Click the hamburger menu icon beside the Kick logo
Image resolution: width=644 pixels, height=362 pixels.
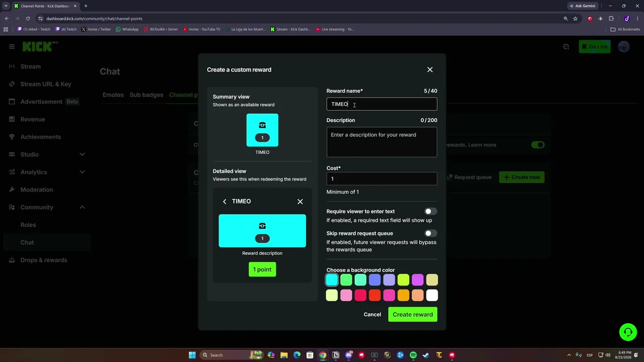coord(12,47)
